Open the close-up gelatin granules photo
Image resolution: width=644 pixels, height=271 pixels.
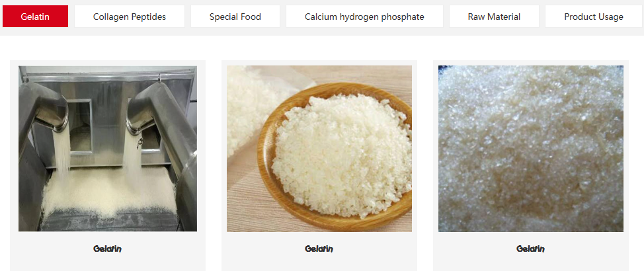point(531,149)
